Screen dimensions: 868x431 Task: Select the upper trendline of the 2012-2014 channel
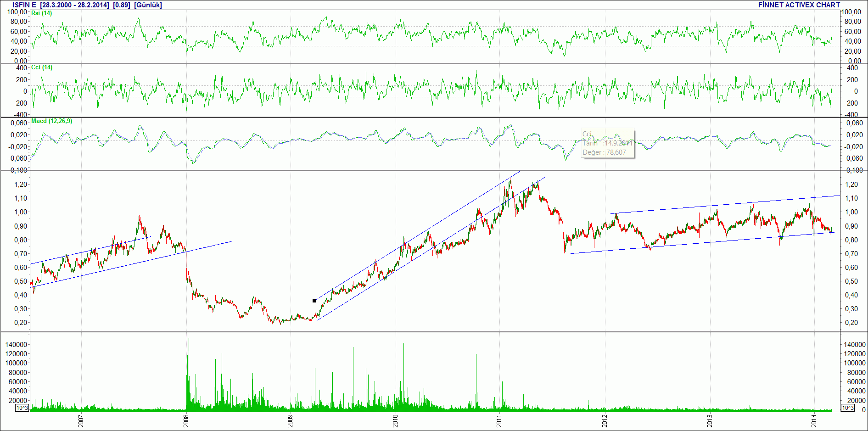point(725,204)
